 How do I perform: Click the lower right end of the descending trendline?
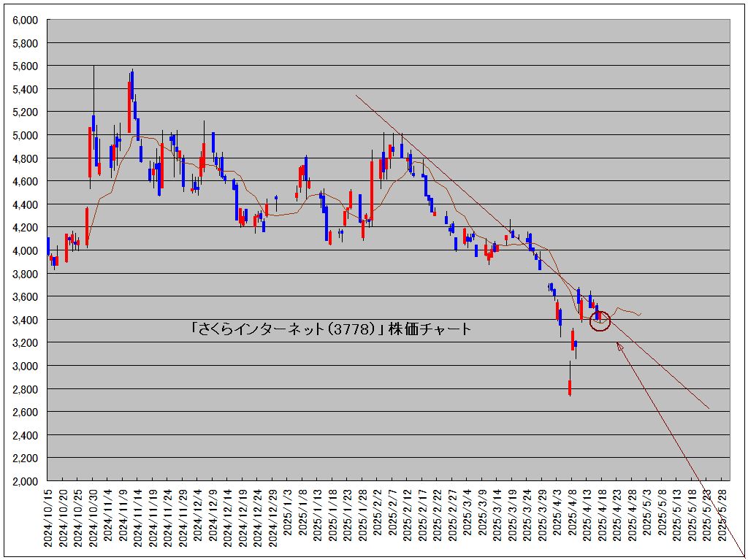[x=708, y=408]
